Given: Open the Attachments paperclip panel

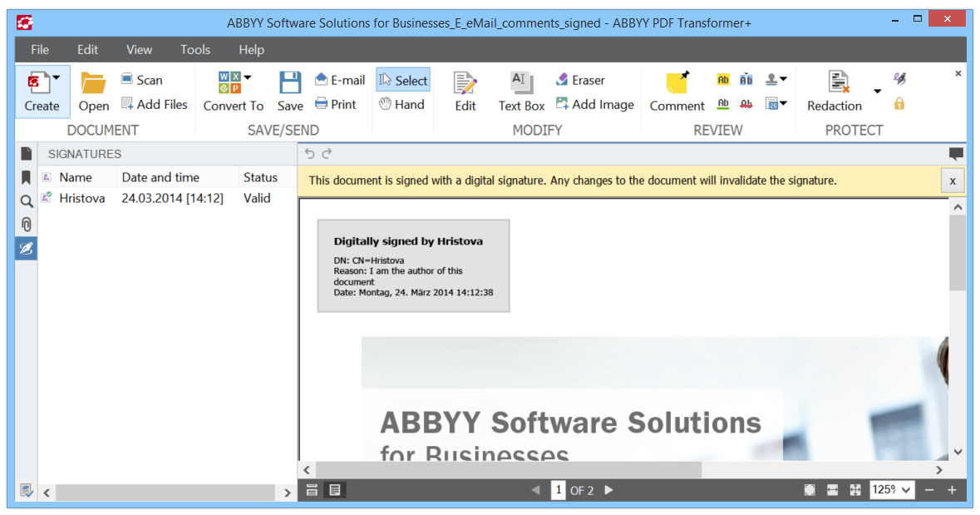Looking at the screenshot, I should [x=27, y=225].
